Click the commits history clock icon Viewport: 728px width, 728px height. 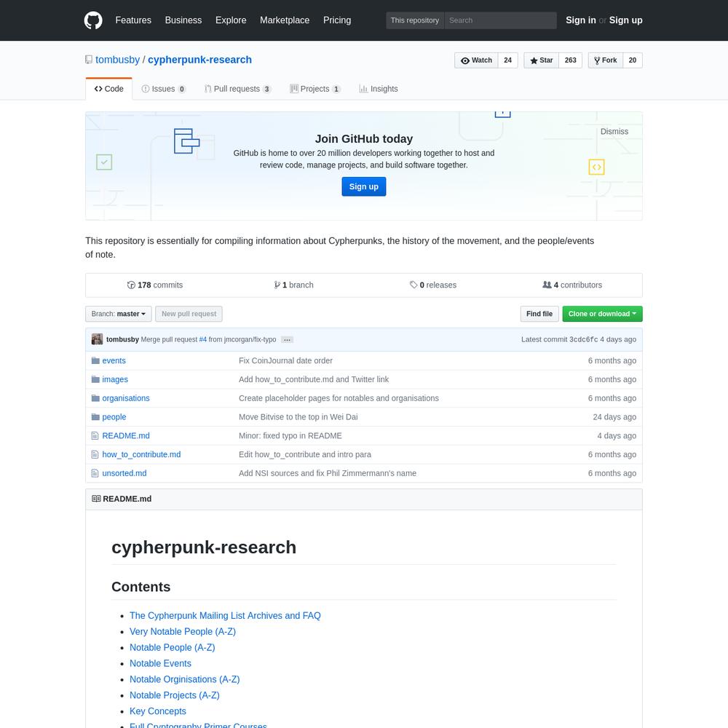(131, 285)
